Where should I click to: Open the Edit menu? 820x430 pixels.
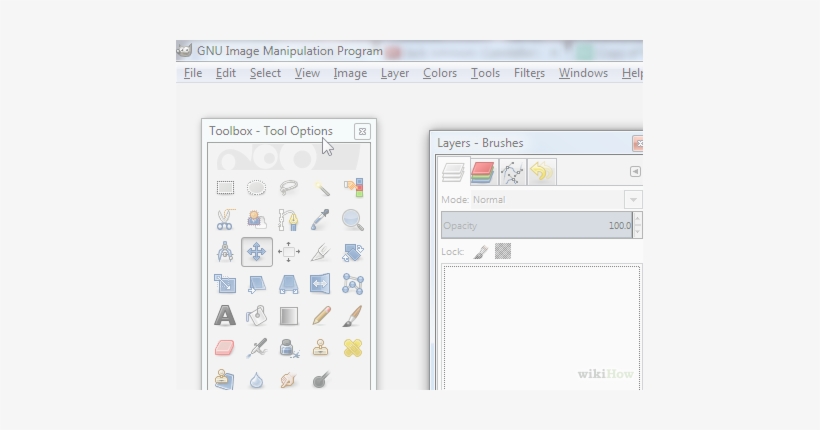[x=226, y=73]
